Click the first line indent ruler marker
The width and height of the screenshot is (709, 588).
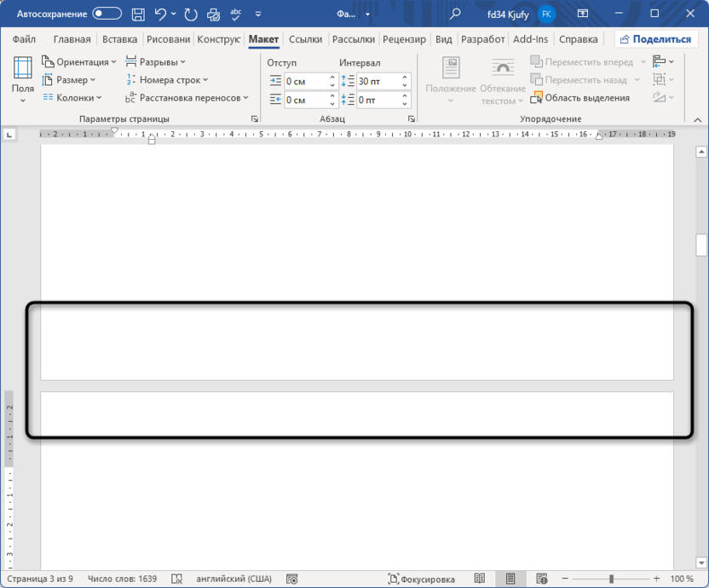115,130
